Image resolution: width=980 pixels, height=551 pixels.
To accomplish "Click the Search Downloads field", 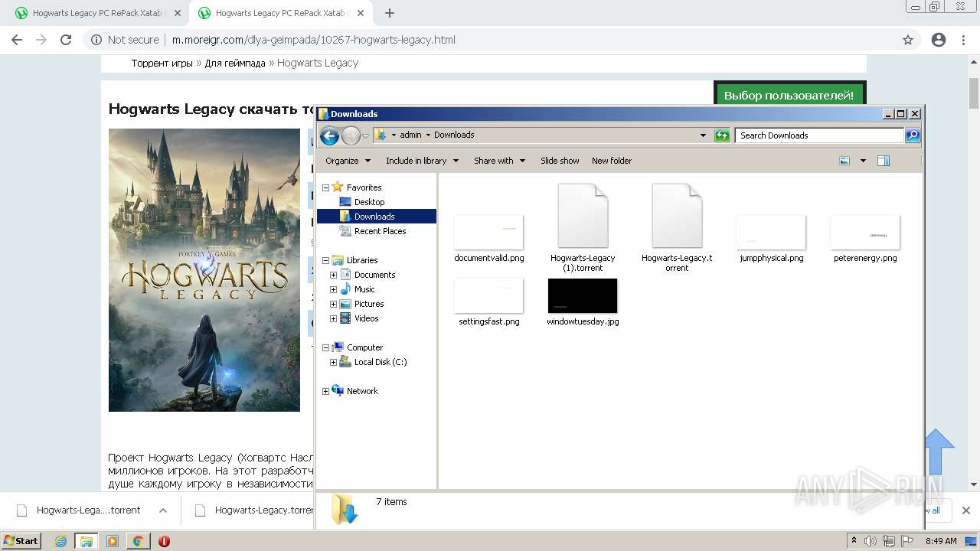I will pyautogui.click(x=819, y=135).
